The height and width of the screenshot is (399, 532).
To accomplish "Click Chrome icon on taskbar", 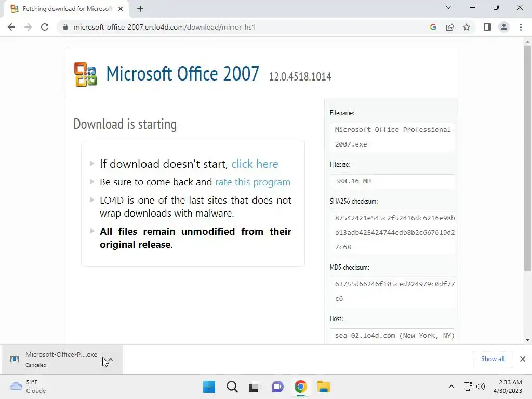I will click(x=301, y=387).
